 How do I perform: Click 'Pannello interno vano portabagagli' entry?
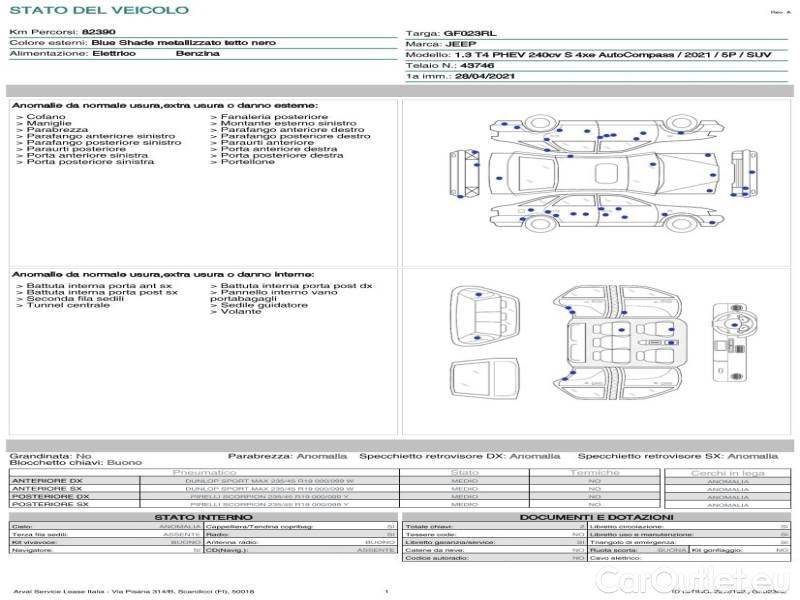click(274, 295)
